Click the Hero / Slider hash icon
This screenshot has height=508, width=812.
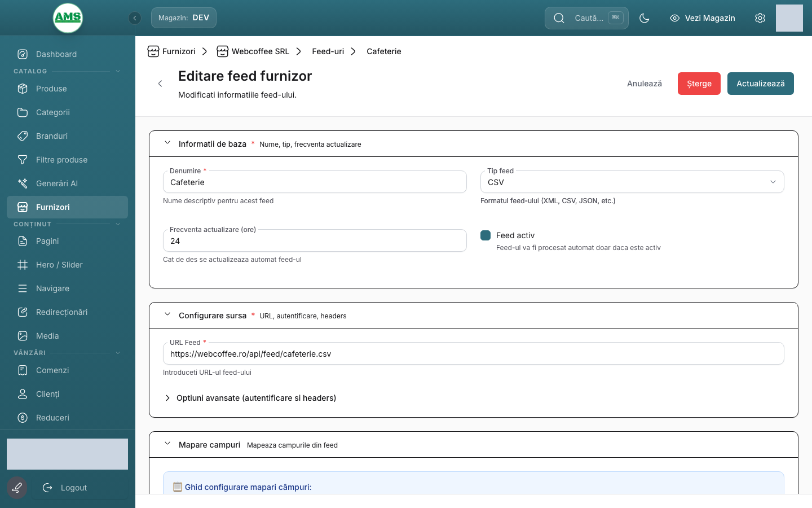coord(23,265)
